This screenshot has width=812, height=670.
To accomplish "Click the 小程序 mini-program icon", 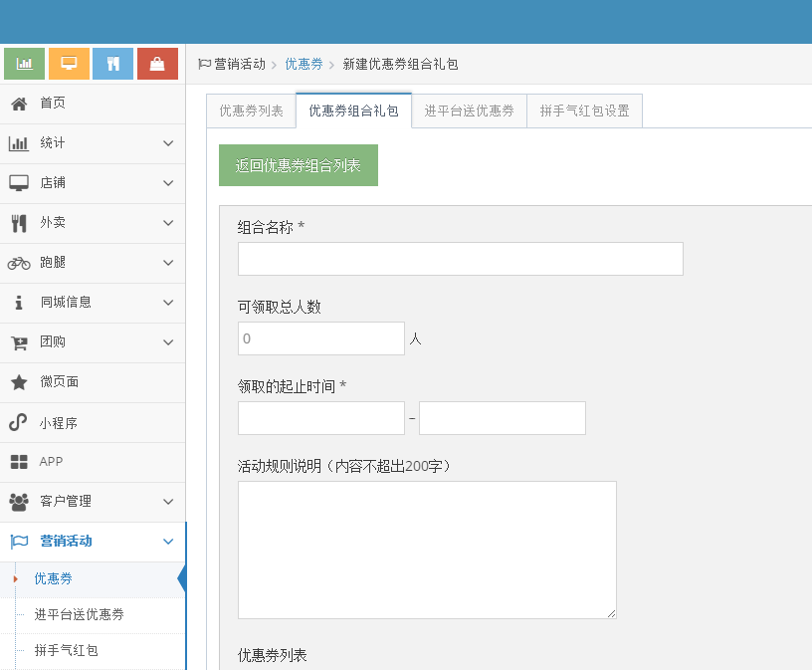I will [x=18, y=422].
